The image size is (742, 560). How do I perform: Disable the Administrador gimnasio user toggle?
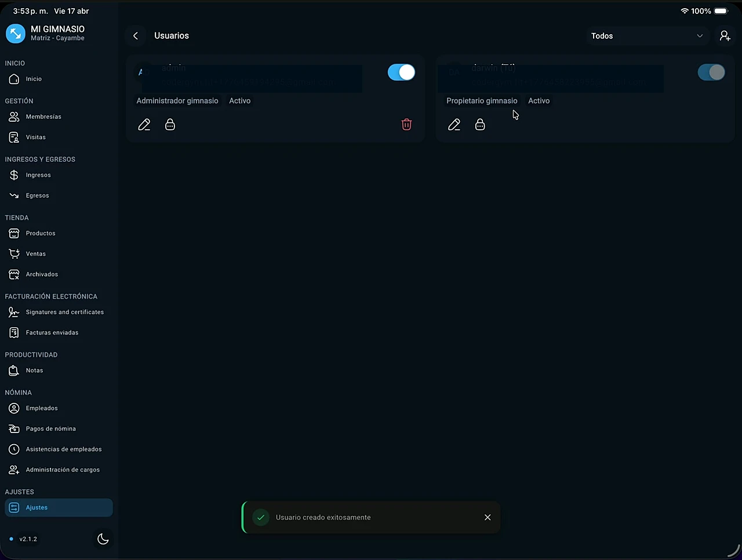pos(401,72)
